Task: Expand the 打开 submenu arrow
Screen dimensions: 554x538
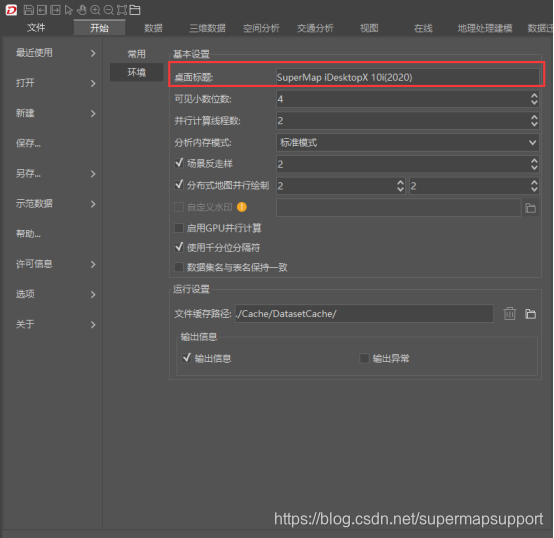Action: [93, 83]
